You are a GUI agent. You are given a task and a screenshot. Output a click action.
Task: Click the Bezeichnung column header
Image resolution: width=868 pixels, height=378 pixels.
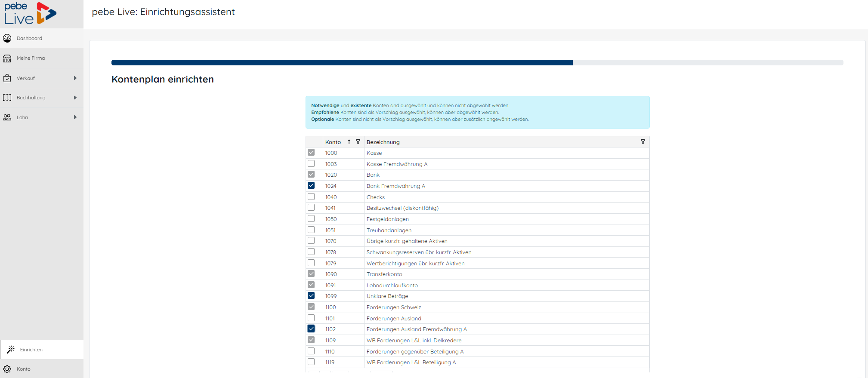383,142
